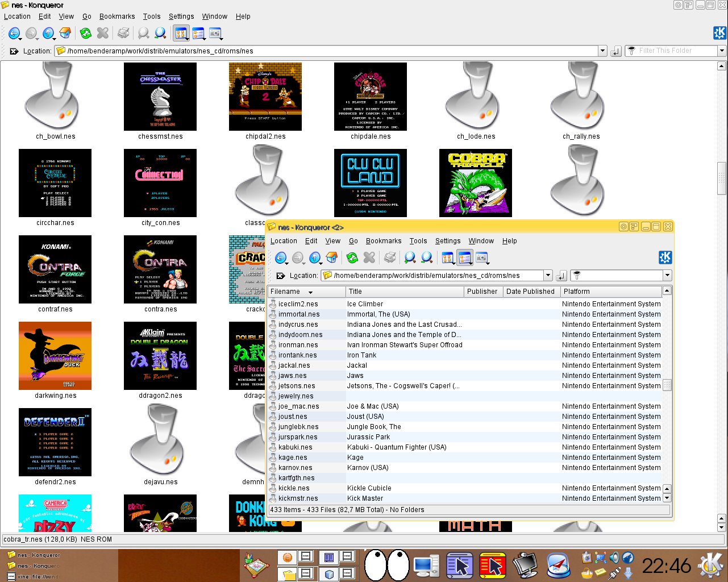Viewport: 728px width, 582px height.
Task: Expand main window filter field dropdown
Action: click(x=722, y=51)
